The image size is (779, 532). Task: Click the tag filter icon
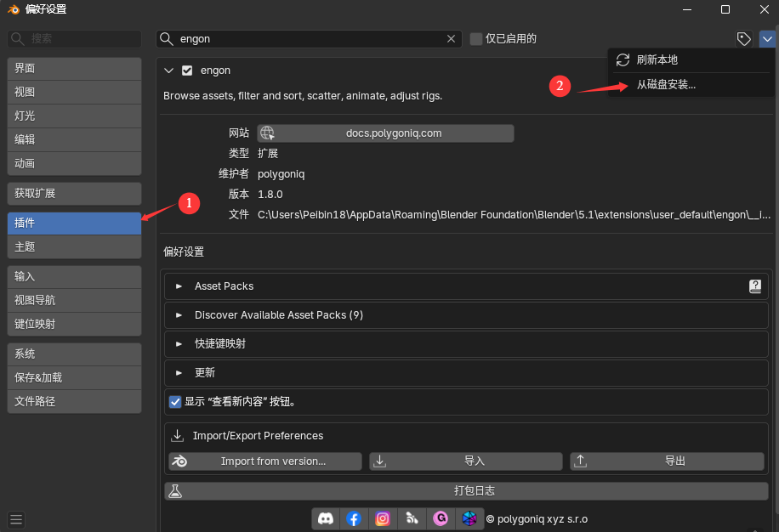point(744,39)
